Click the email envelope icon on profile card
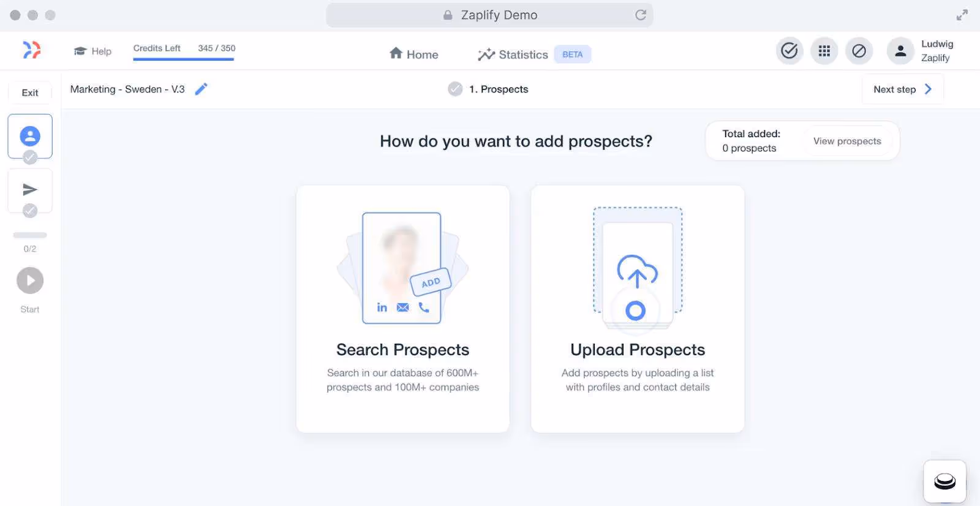The height and width of the screenshot is (506, 980). tap(402, 307)
